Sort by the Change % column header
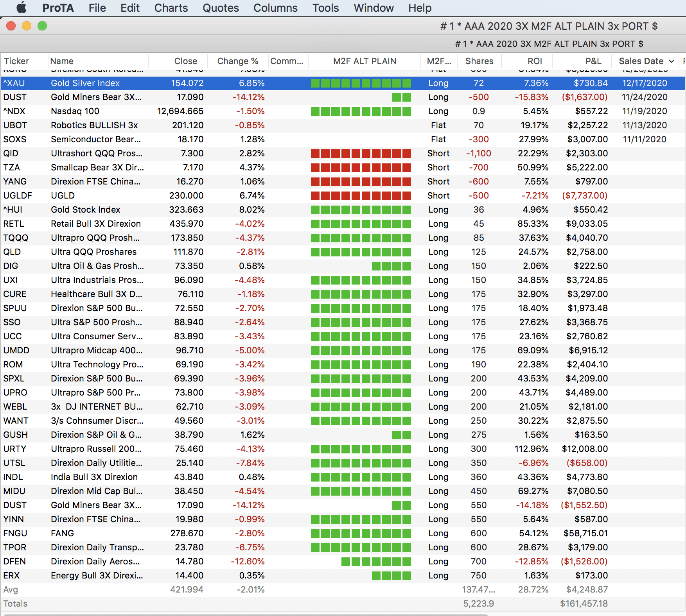The width and height of the screenshot is (686, 616). click(x=238, y=61)
